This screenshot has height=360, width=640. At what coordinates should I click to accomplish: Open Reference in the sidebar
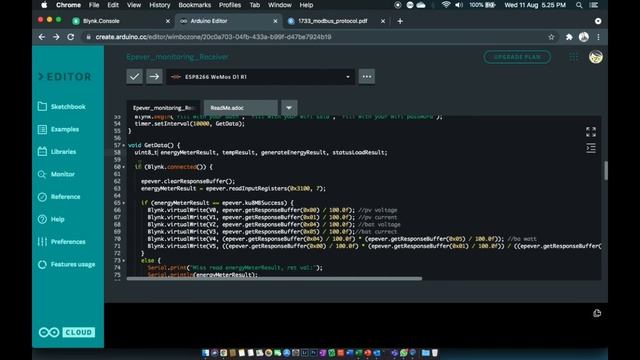point(59,197)
